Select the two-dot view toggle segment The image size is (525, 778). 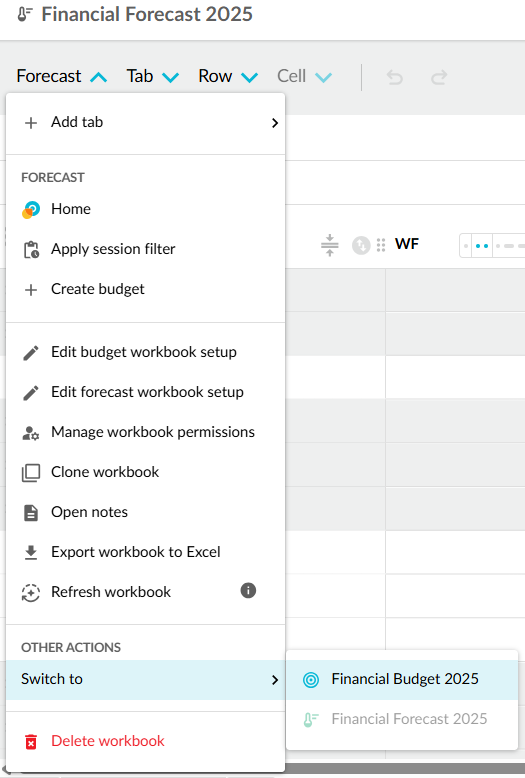tap(482, 246)
